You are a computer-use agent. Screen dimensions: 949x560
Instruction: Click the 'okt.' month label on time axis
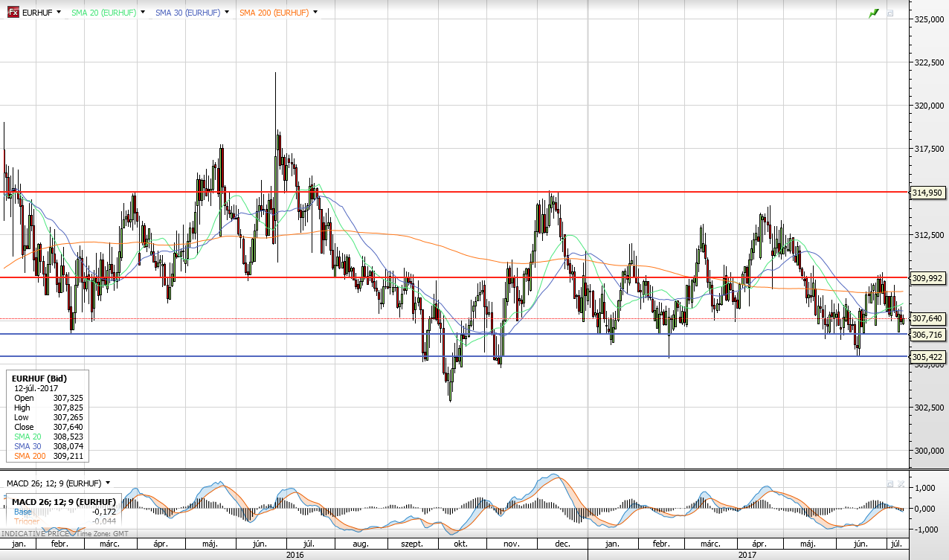460,544
